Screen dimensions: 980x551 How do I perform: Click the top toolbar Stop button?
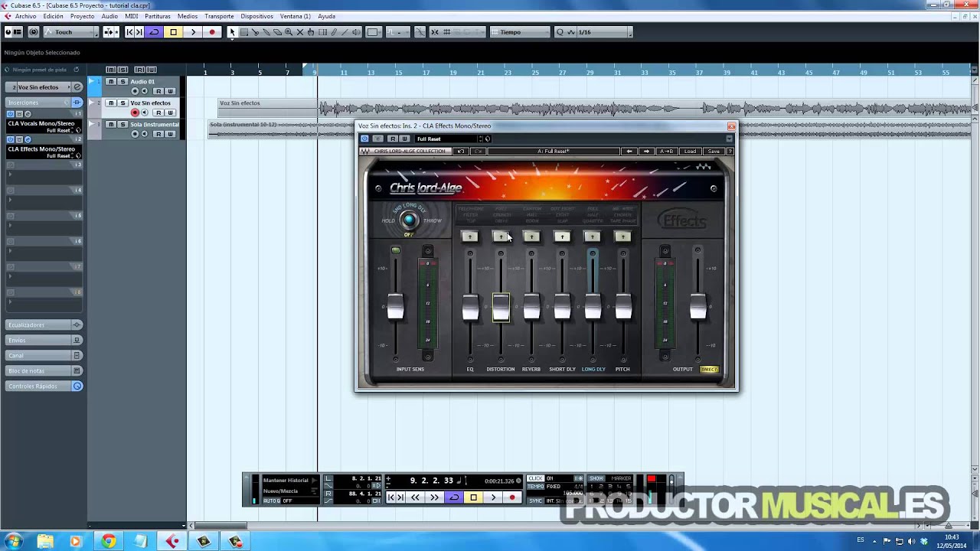point(174,32)
